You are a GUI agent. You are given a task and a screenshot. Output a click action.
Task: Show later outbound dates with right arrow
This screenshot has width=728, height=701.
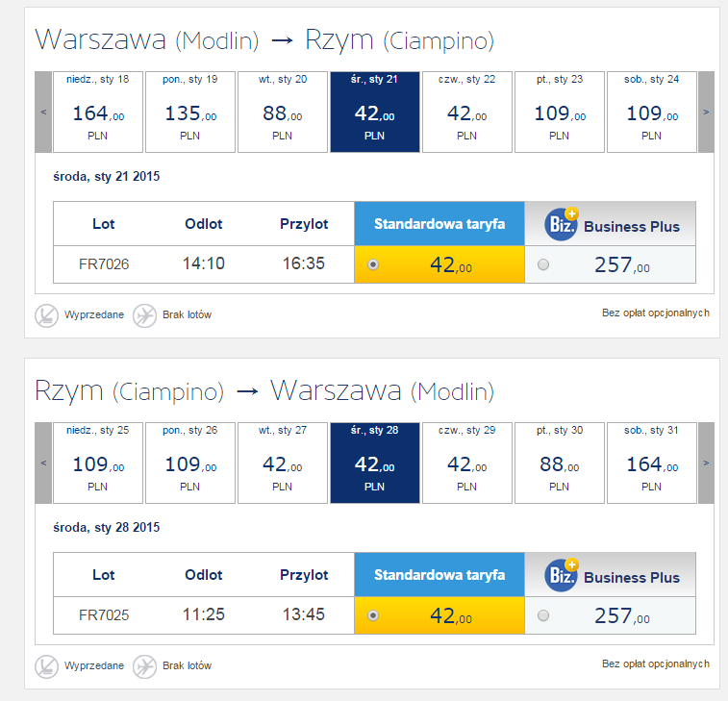(706, 112)
